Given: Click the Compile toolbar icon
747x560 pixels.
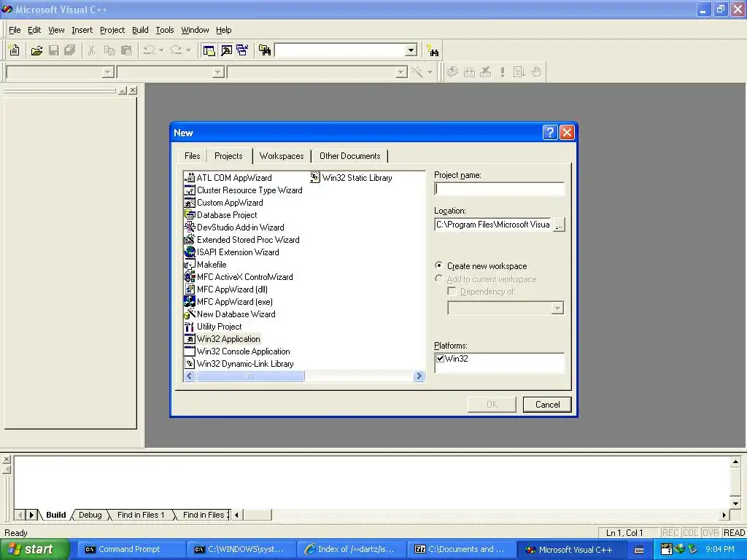Looking at the screenshot, I should pos(452,72).
